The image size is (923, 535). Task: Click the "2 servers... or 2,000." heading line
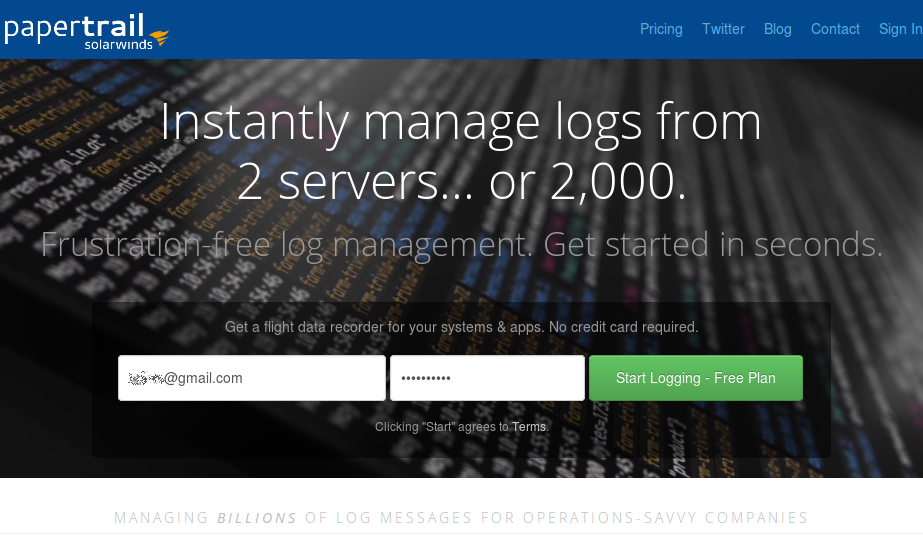461,182
